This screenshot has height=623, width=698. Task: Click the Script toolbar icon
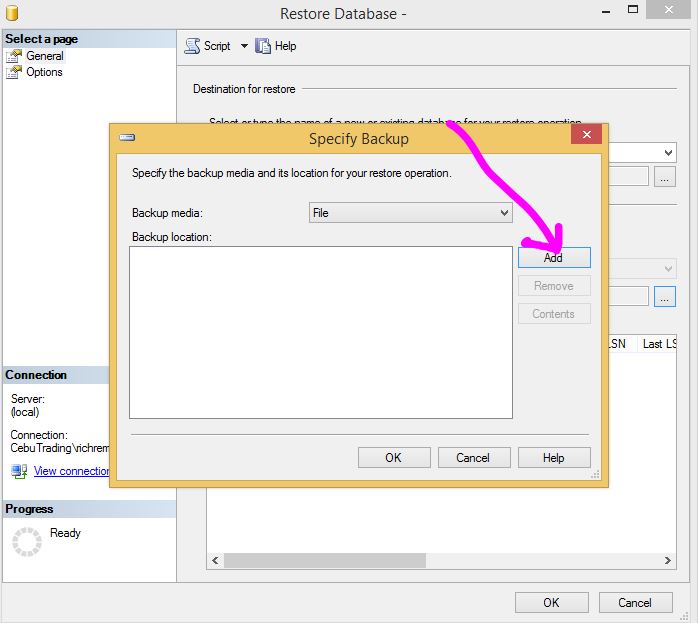coord(192,46)
